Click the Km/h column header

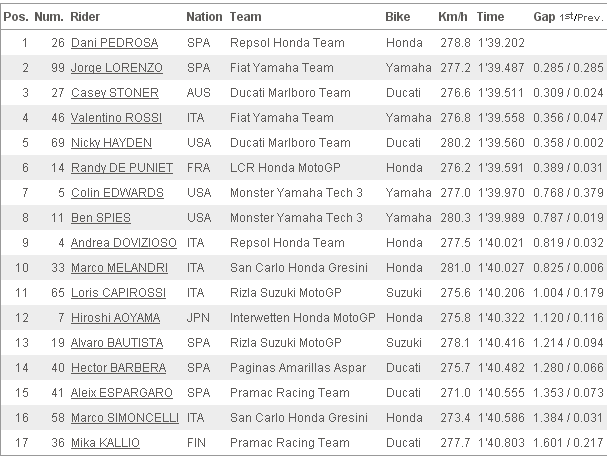point(453,17)
